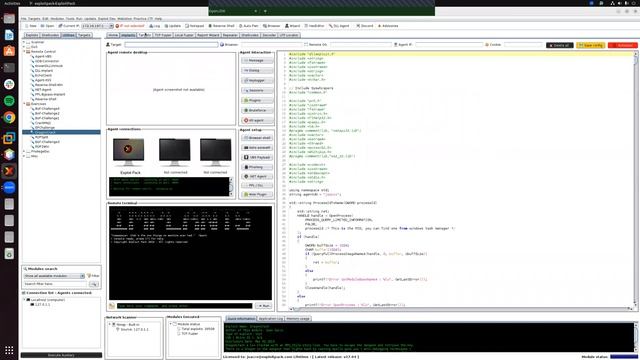
Task: Click the New Plugin setup button
Action: 257,194
